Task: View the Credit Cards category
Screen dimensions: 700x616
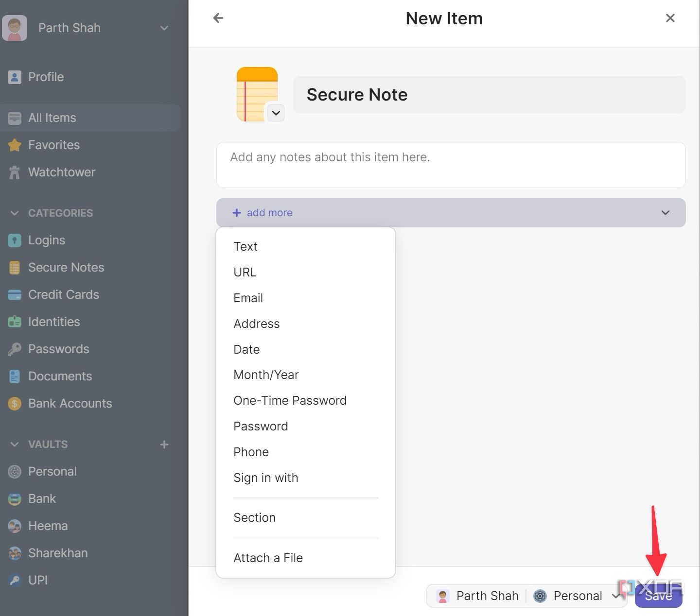Action: 63,294
